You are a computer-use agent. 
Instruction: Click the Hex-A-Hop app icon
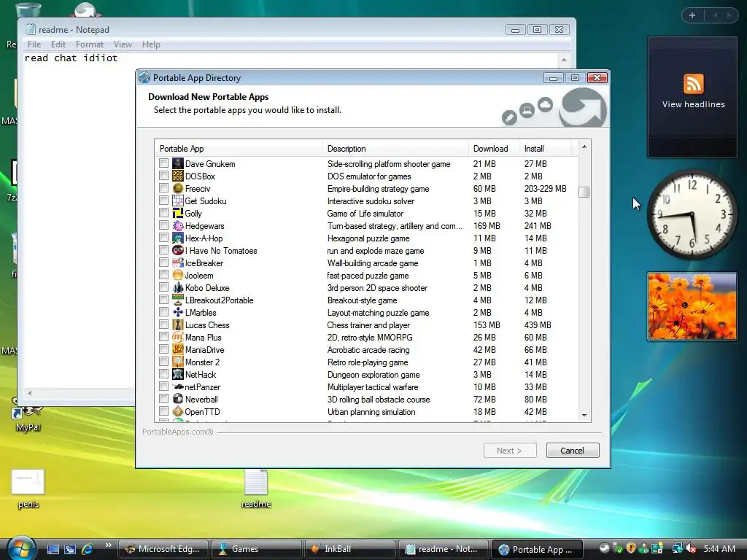pos(178,238)
